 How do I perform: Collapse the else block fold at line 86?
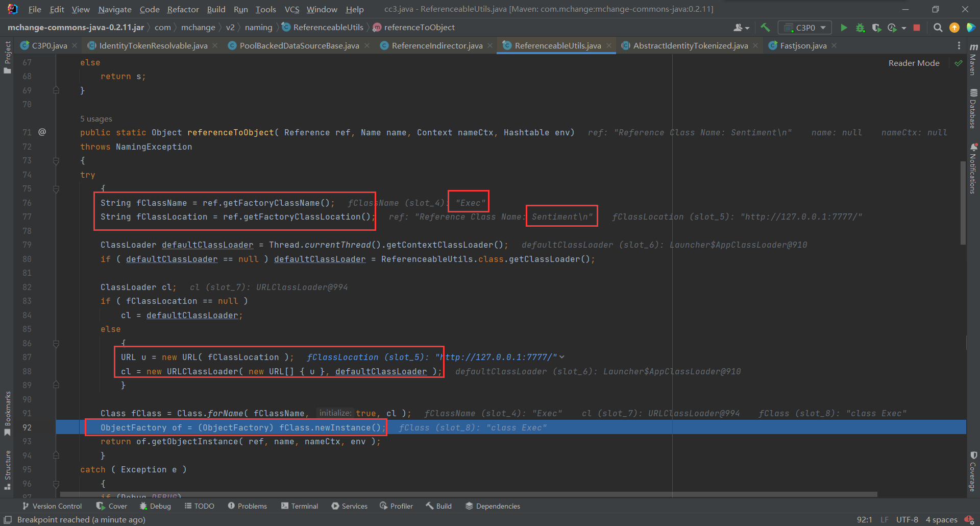pyautogui.click(x=56, y=343)
